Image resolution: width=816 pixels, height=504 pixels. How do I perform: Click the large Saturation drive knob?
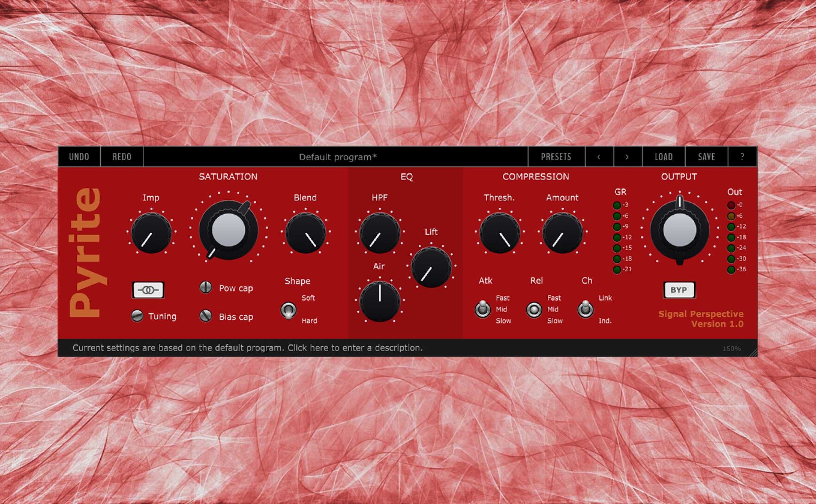click(228, 230)
